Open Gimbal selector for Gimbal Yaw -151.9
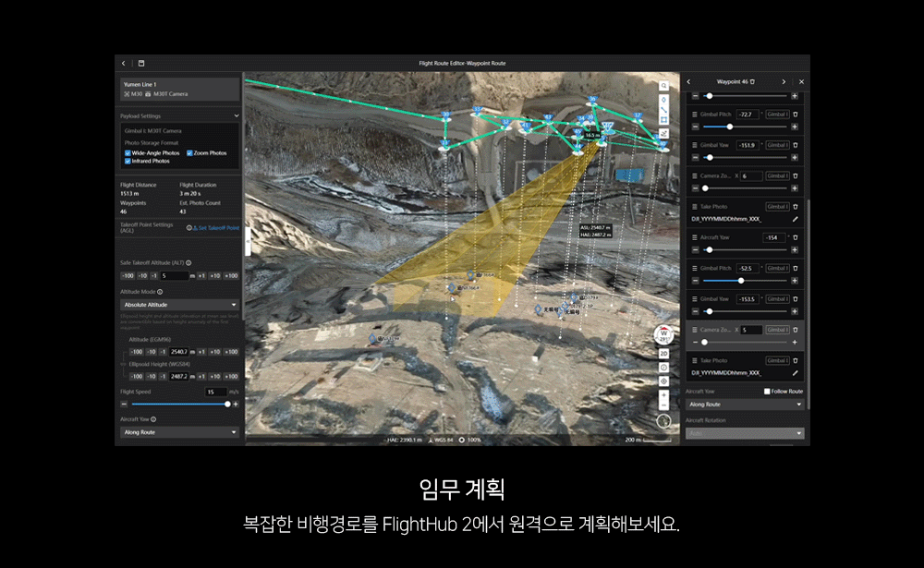 (x=777, y=145)
